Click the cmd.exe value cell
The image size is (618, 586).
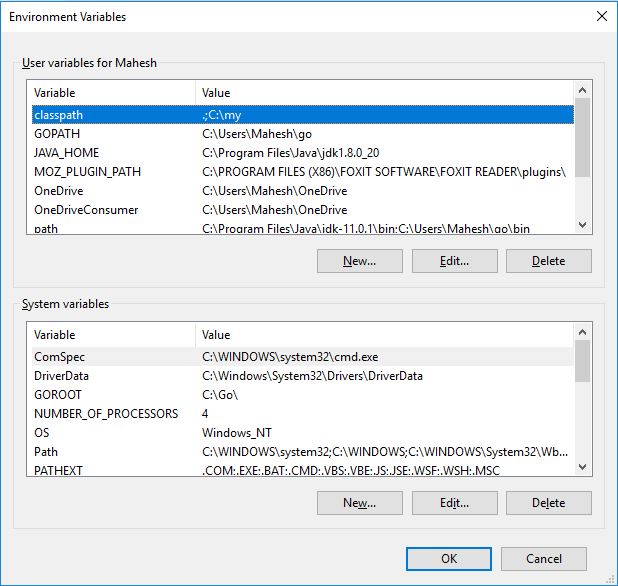pyautogui.click(x=290, y=357)
